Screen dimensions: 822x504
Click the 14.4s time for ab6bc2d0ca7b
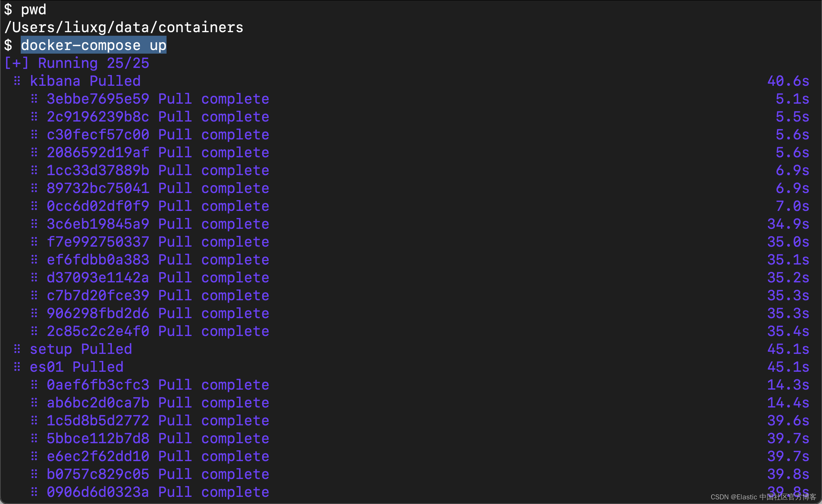788,403
